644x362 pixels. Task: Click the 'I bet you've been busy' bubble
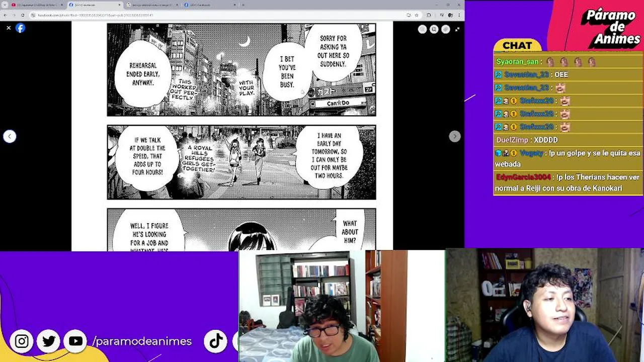pos(287,72)
